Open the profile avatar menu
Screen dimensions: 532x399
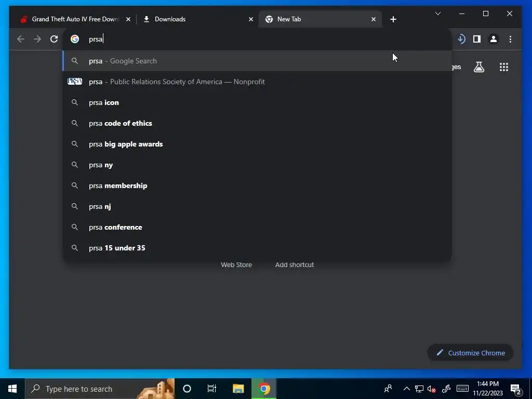coord(494,39)
